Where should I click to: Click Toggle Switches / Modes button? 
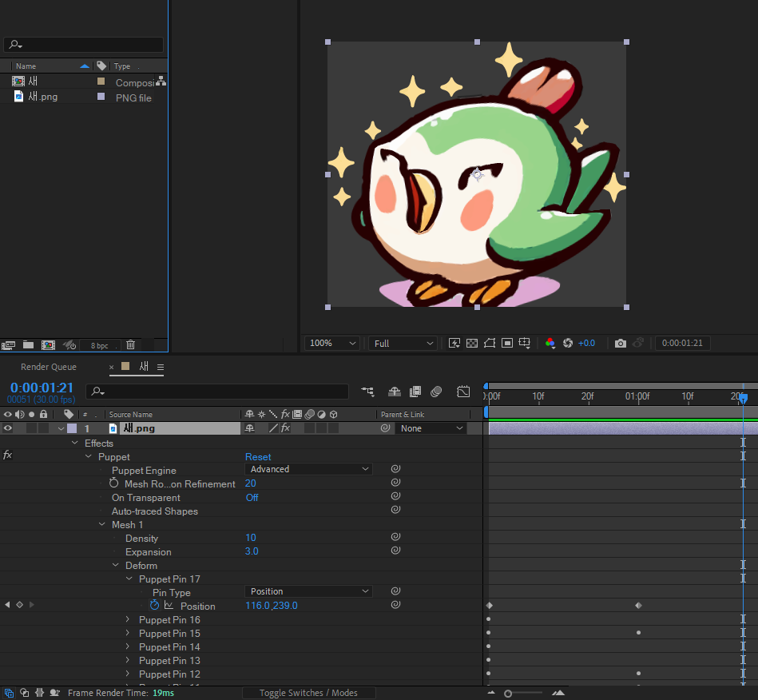pyautogui.click(x=308, y=693)
